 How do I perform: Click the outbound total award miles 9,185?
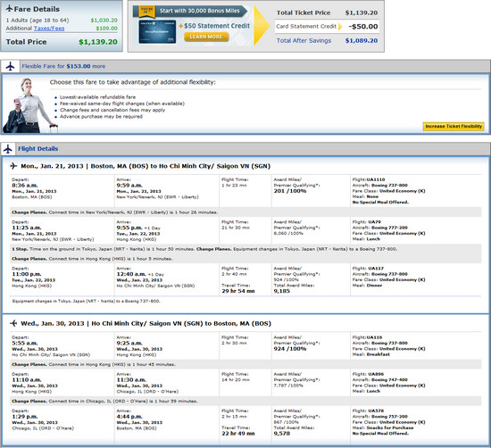[x=282, y=291]
